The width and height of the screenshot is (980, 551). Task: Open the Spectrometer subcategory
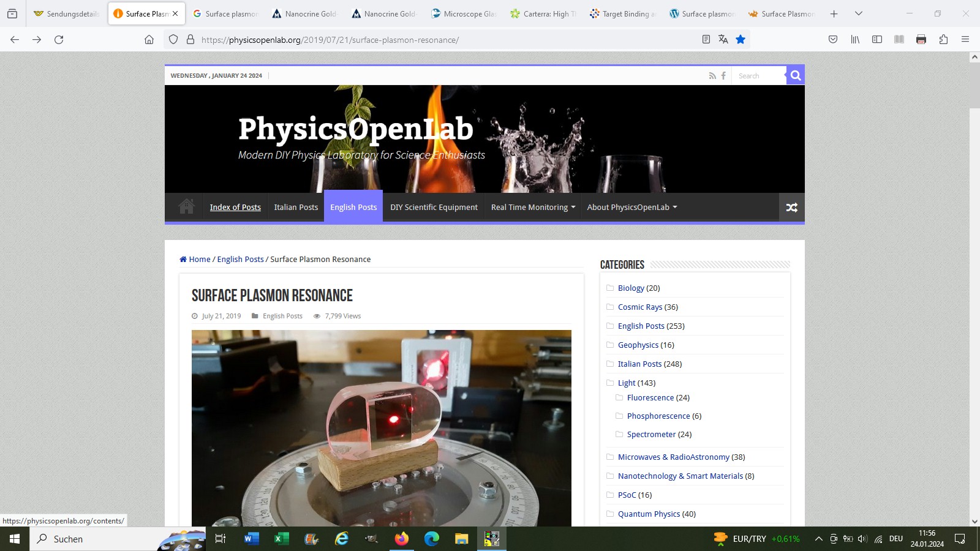651,434
